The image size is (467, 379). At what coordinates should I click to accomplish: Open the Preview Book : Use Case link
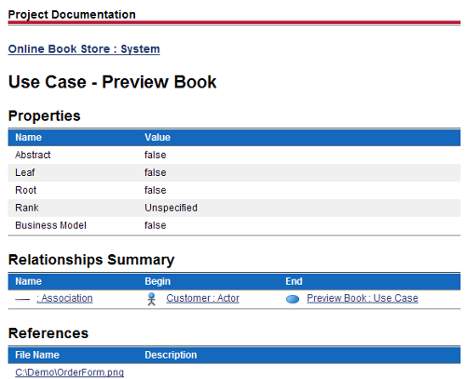362,298
